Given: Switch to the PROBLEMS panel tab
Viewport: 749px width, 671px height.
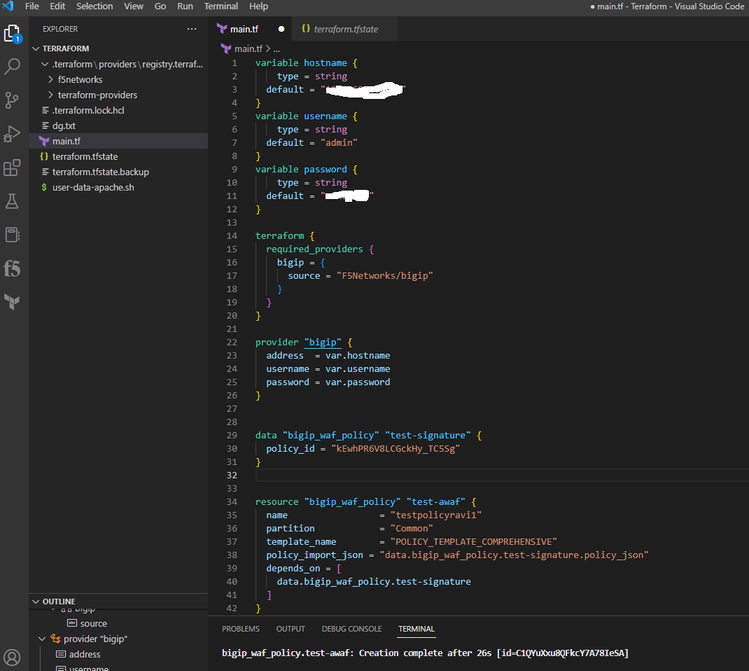Looking at the screenshot, I should pos(240,629).
